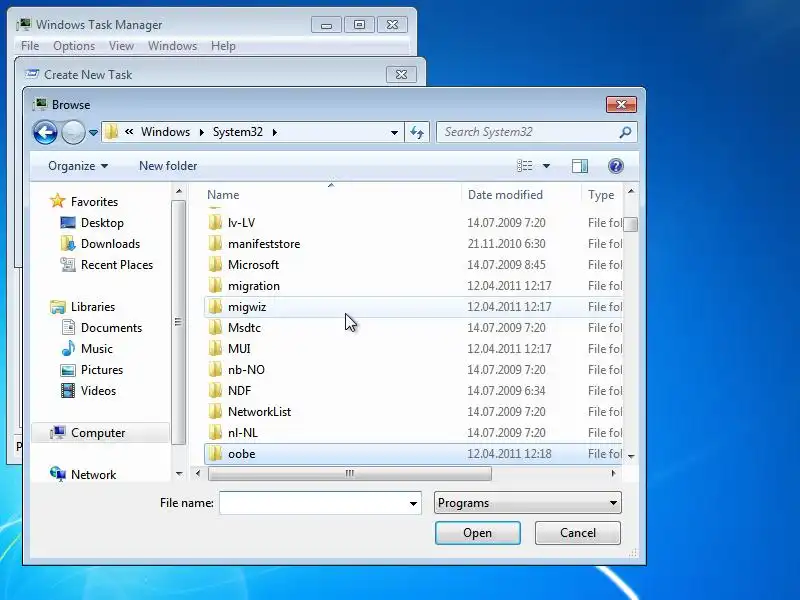Select the manifeststore folder icon
800x600 pixels.
(215, 244)
